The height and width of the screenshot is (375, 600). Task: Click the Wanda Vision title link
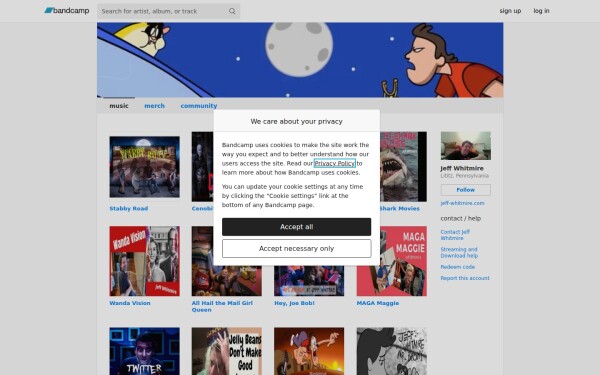130,303
